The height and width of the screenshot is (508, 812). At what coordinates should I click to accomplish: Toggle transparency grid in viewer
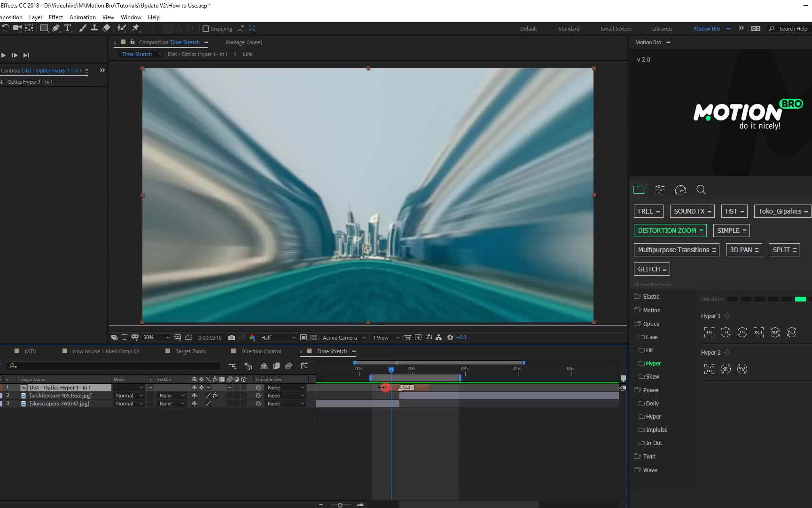(x=314, y=338)
